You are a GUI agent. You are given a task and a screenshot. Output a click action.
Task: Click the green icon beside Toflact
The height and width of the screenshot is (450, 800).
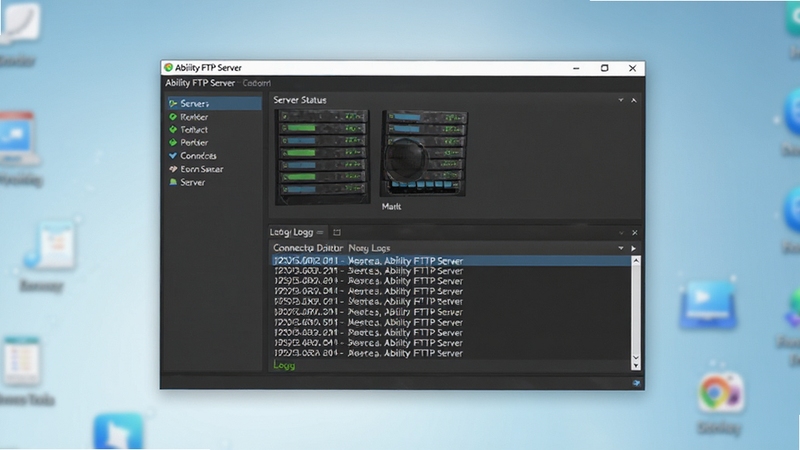tap(173, 130)
